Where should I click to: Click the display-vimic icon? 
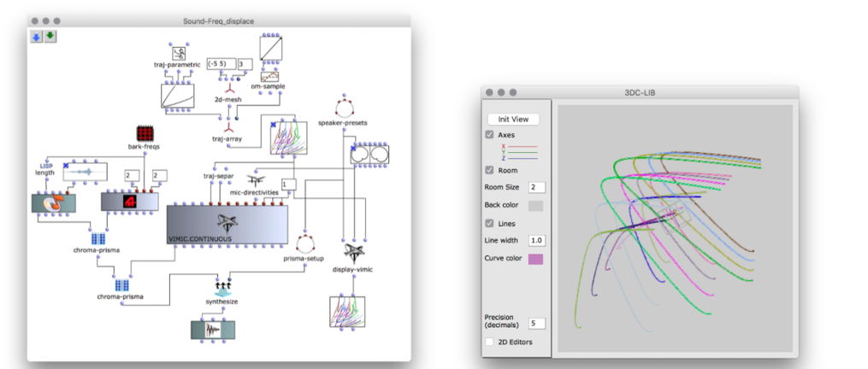click(x=352, y=254)
